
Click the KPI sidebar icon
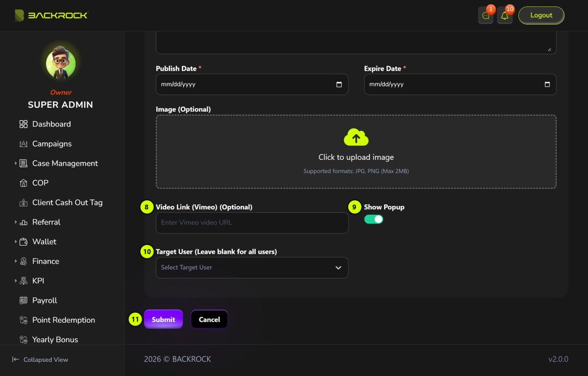(x=24, y=281)
